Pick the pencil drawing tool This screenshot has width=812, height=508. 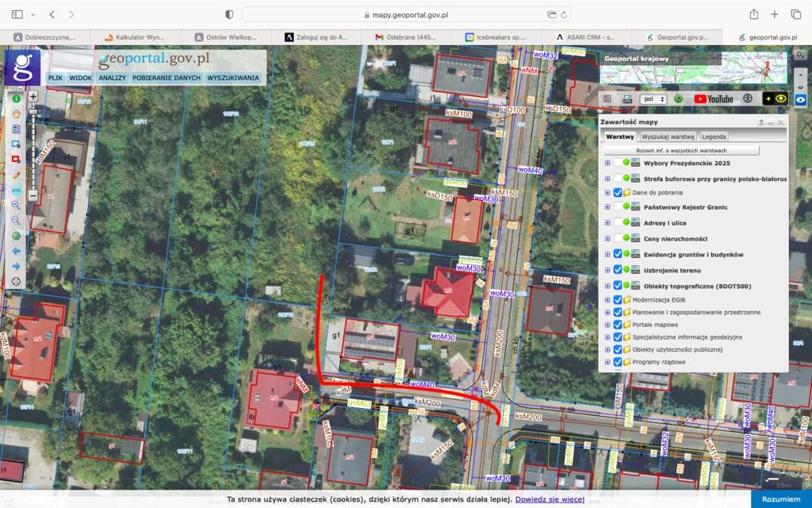[16, 174]
